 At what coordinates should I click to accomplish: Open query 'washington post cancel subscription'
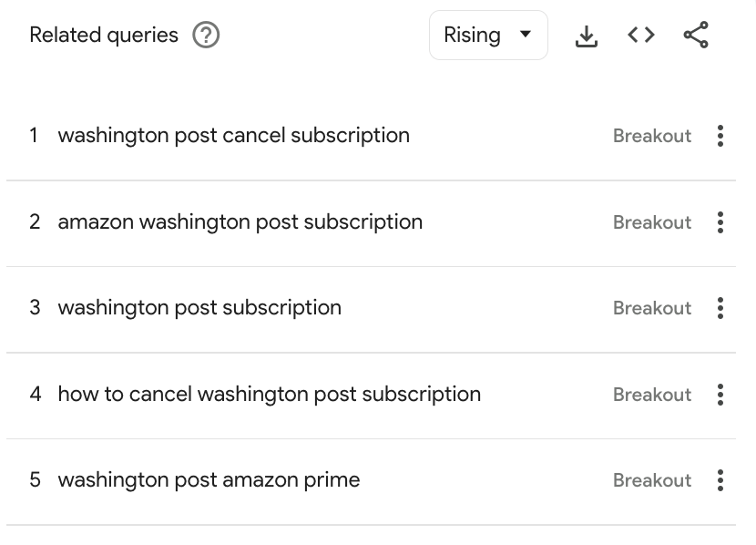click(x=233, y=136)
